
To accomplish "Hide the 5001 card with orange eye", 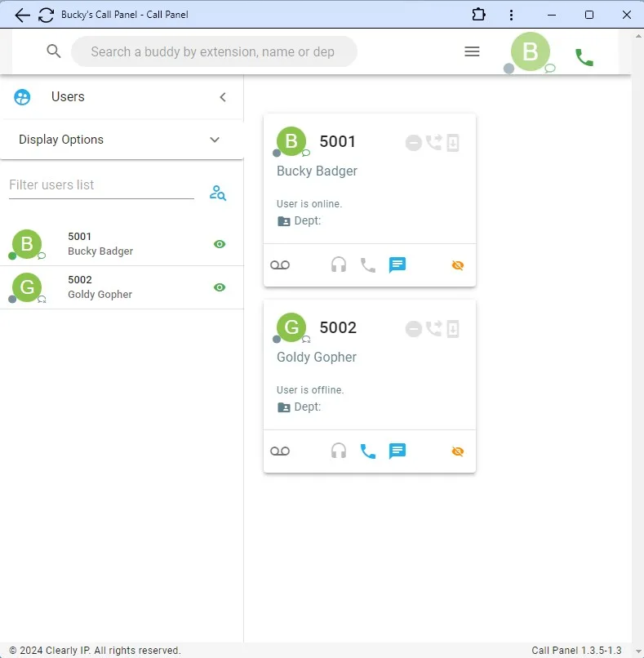I will [x=457, y=265].
